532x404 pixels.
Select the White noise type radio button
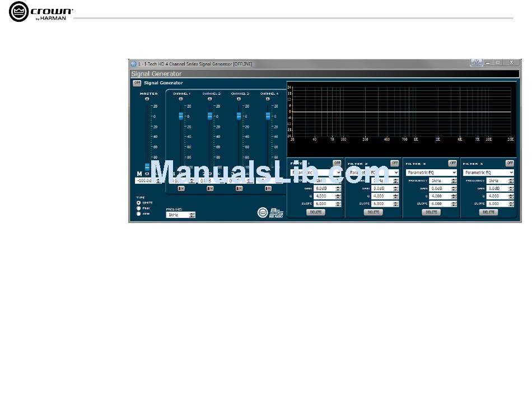click(x=138, y=203)
